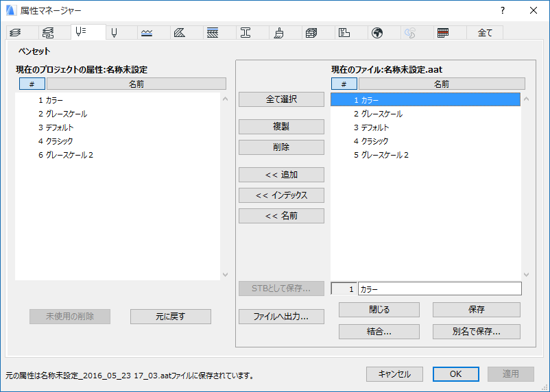550x392 pixels.
Task: Sort project attributes by # column
Action: tap(32, 84)
